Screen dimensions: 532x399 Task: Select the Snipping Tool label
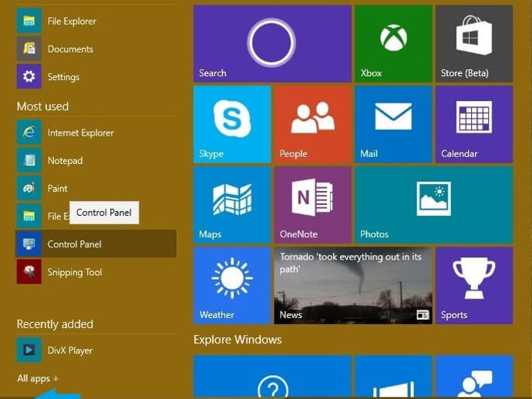pos(75,272)
